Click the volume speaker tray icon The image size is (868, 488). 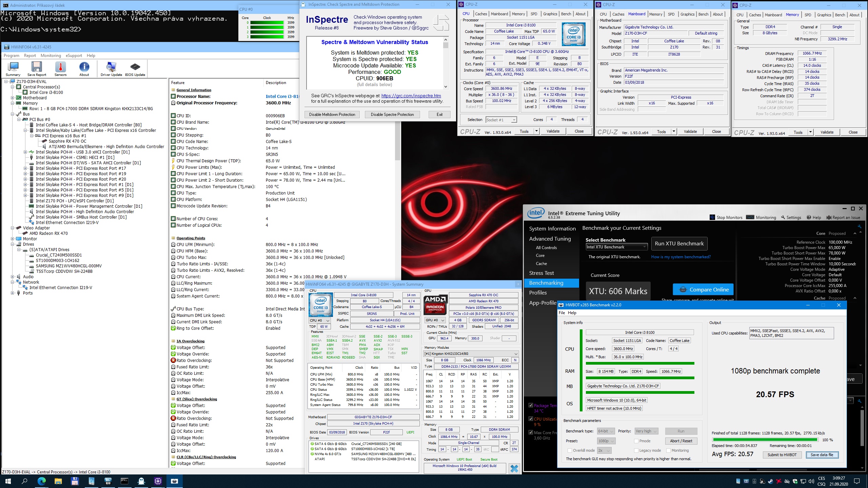point(811,481)
